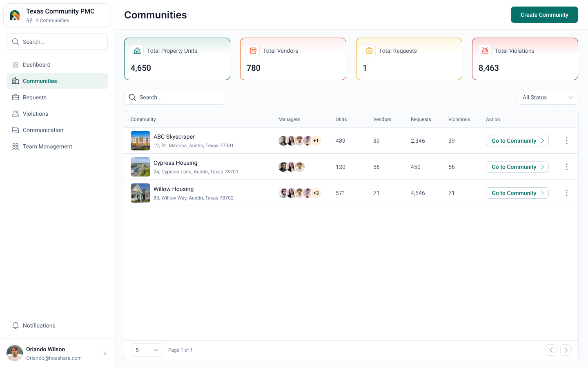588x368 pixels.
Task: Open the overflow menu for ABC Skyscraper row
Action: 567,140
